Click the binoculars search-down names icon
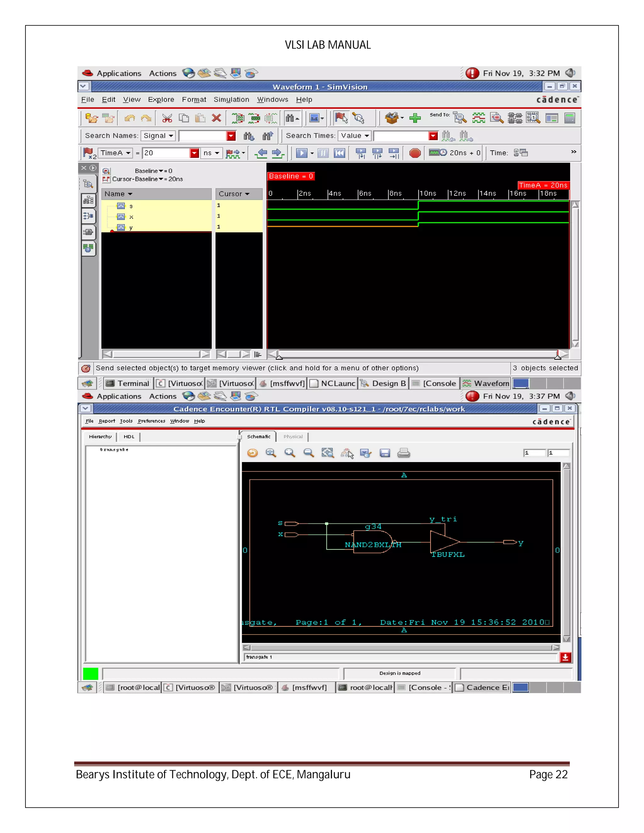The height and width of the screenshot is (833, 644). coord(249,136)
